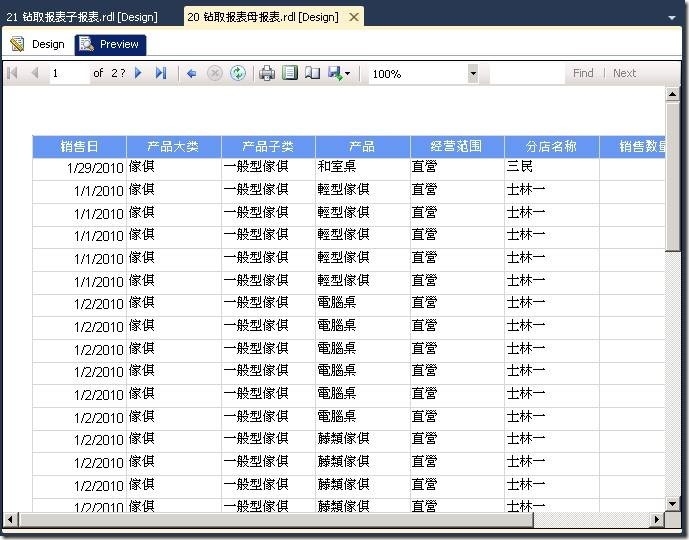The image size is (689, 540).
Task: Click the blue back-to-parent-report arrow
Action: point(191,73)
